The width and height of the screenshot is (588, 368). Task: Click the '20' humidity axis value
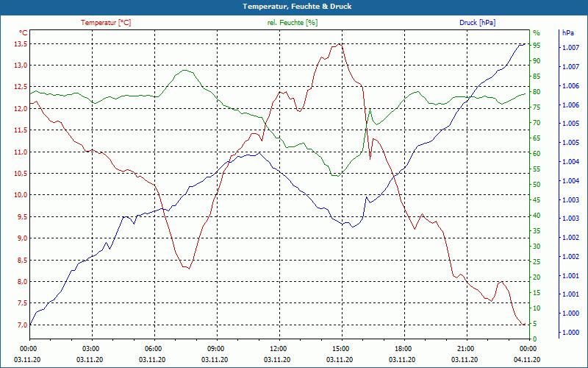coord(537,277)
